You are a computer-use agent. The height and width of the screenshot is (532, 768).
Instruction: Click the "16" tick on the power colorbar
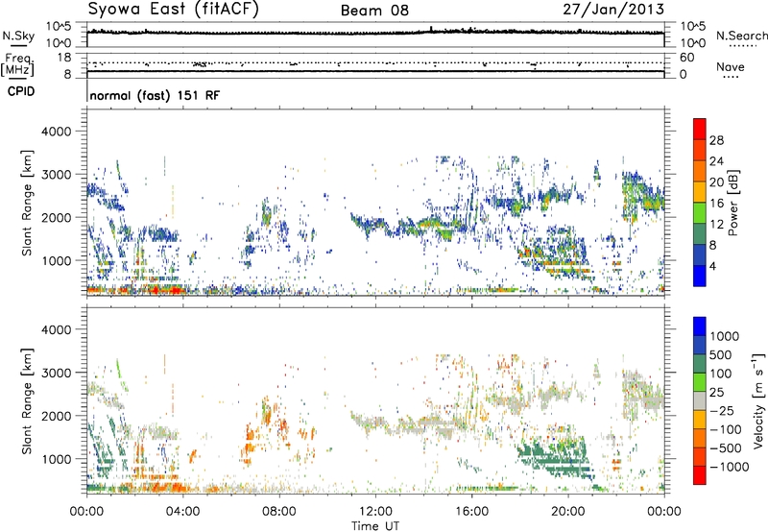click(x=716, y=204)
